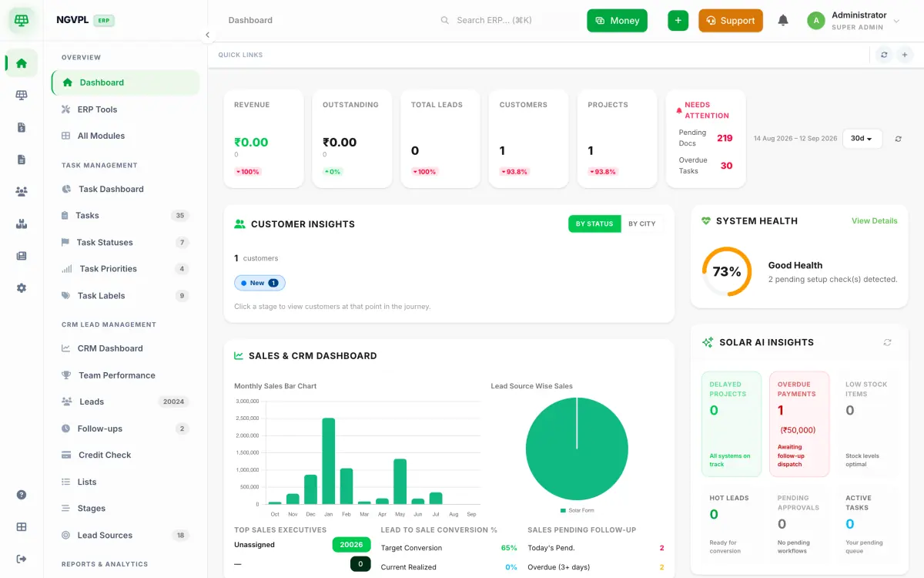This screenshot has height=578, width=924.
Task: Click the Delayed Projects insight card
Action: 731,424
